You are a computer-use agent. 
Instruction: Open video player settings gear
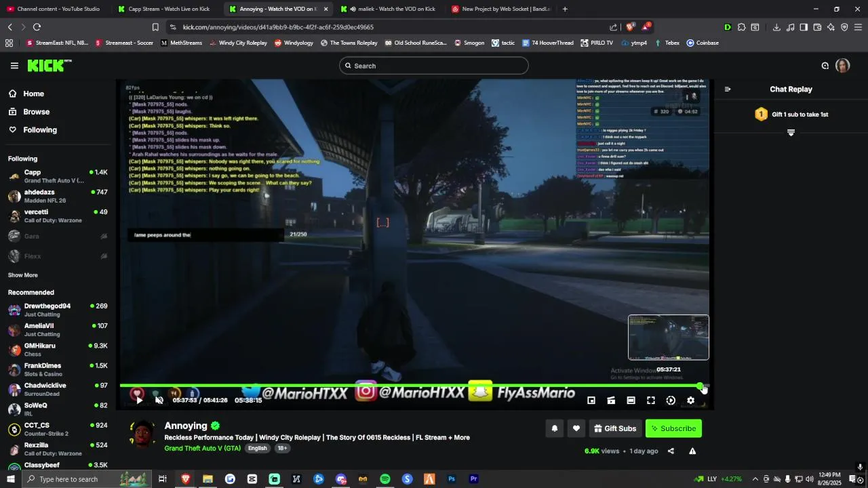690,401
